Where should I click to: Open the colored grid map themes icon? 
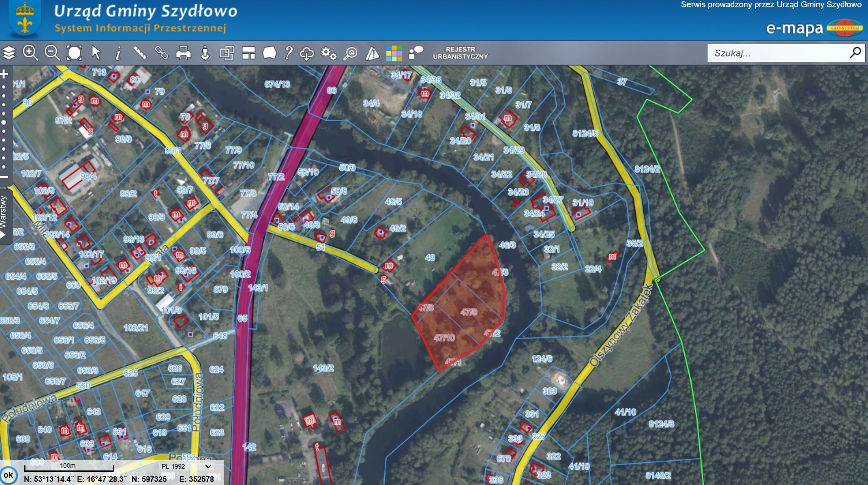[394, 53]
